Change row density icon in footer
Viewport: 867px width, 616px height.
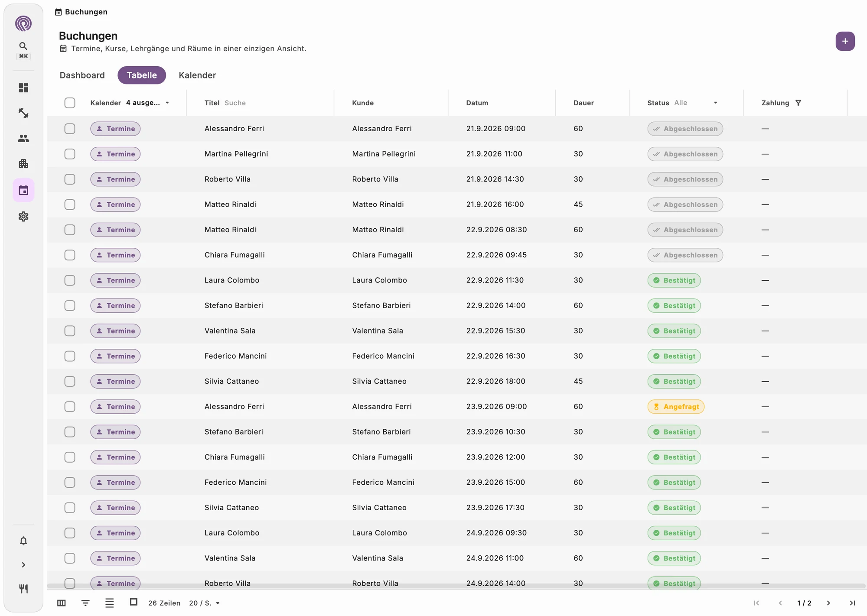coord(110,603)
